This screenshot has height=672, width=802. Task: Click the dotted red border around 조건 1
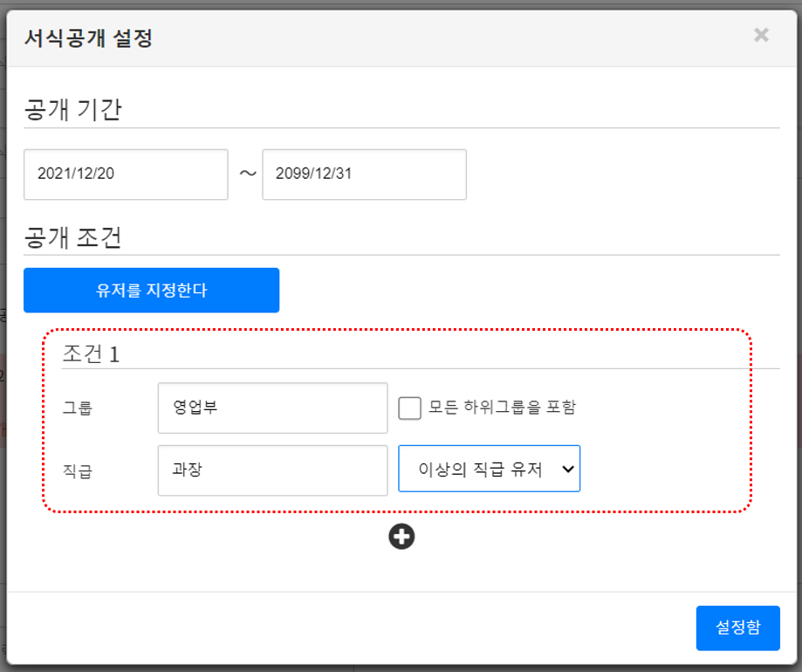pyautogui.click(x=397, y=330)
